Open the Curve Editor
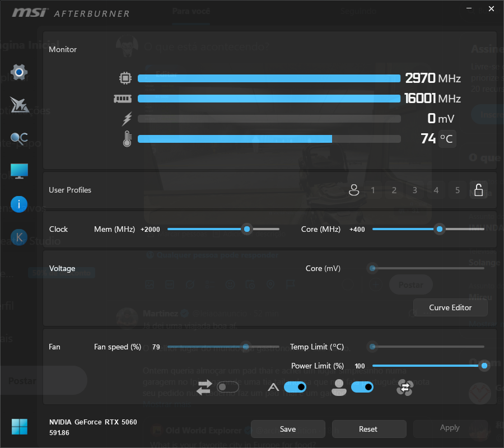Viewport: 504px width, 448px height. point(450,307)
